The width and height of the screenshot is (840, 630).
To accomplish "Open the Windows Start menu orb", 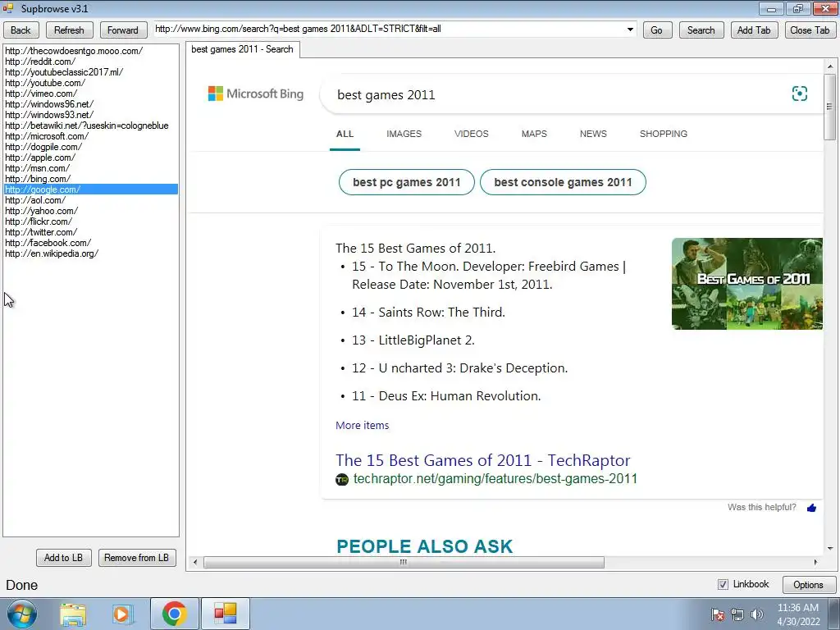I will [22, 614].
